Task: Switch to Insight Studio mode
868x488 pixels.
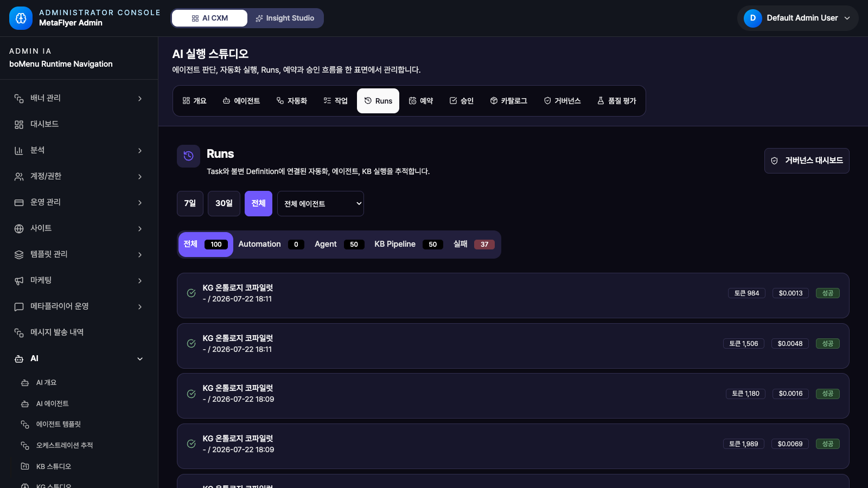Action: click(x=285, y=18)
